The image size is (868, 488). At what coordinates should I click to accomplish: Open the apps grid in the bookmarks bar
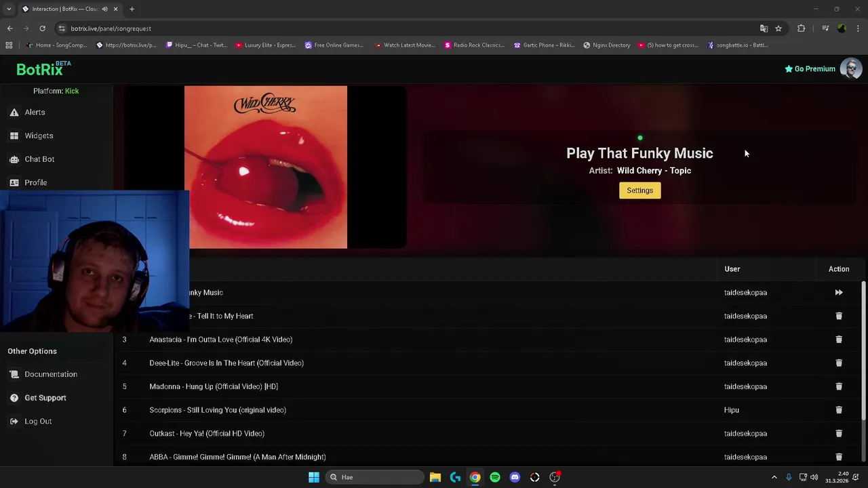[x=9, y=45]
